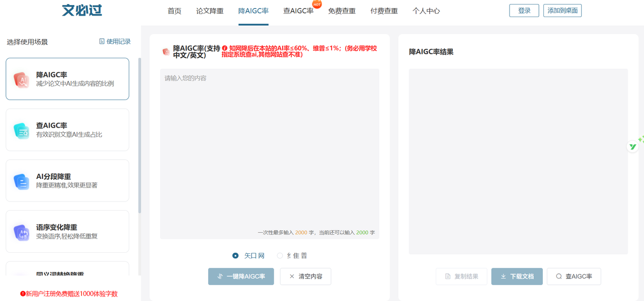The height and width of the screenshot is (301, 644).
Task: Click the 登录 button
Action: pos(524,11)
